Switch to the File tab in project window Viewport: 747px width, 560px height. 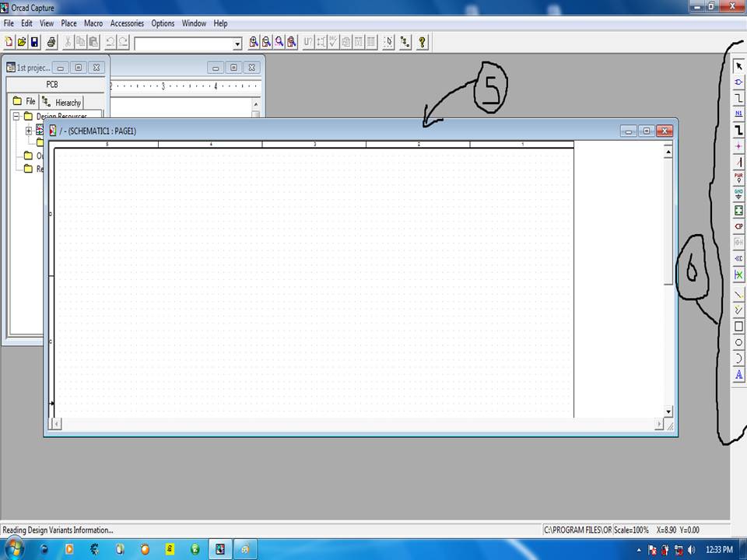click(x=25, y=101)
